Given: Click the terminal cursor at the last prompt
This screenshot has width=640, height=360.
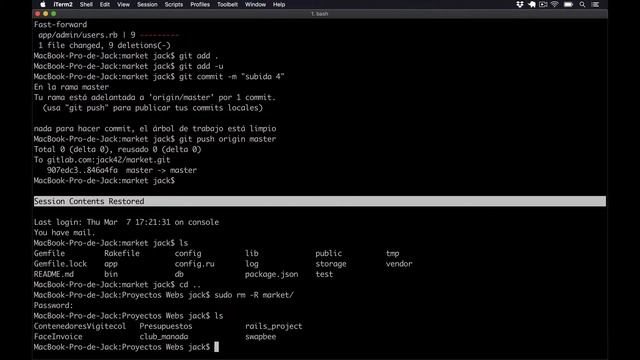Looking at the screenshot, I should (x=216, y=347).
